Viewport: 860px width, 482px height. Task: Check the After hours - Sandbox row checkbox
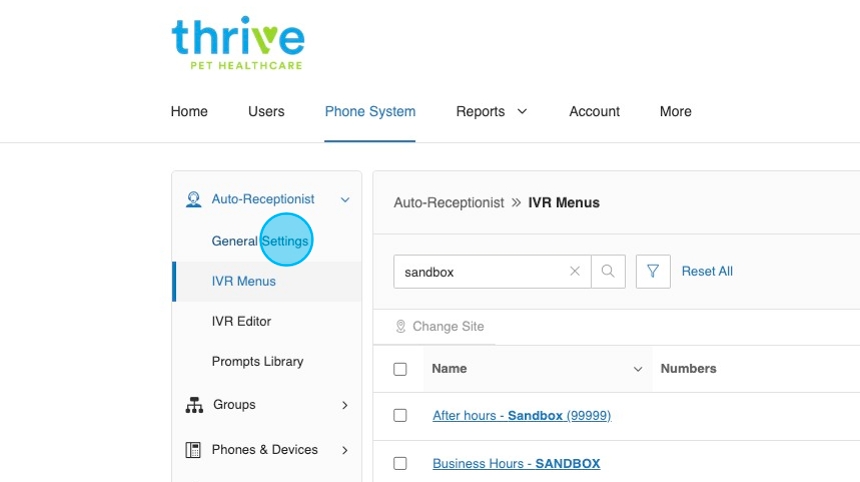[400, 415]
